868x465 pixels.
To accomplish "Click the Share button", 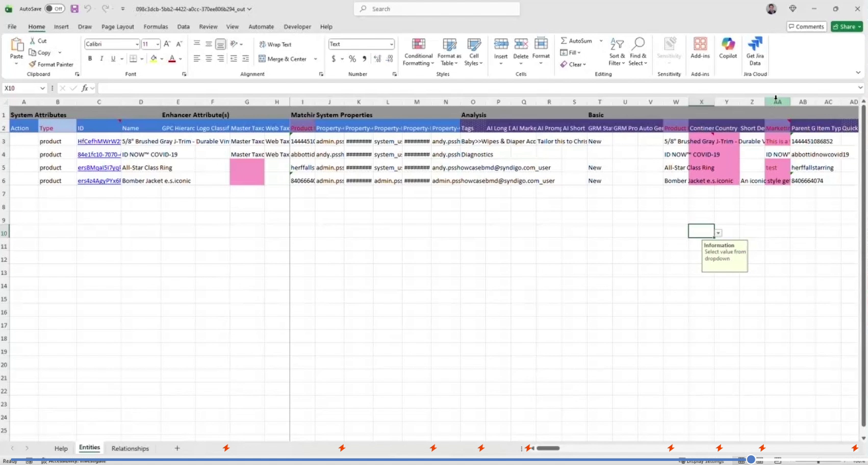I will pos(846,26).
